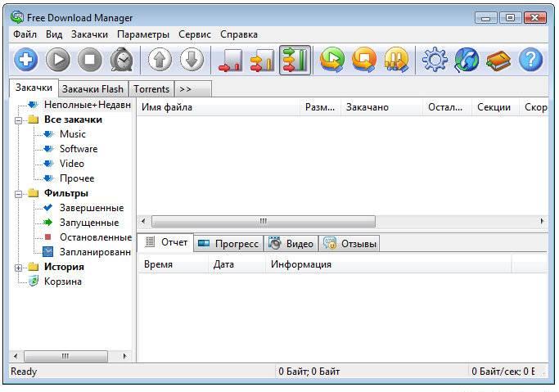
Task: Open the scheduler alarm clock icon
Action: click(x=122, y=59)
